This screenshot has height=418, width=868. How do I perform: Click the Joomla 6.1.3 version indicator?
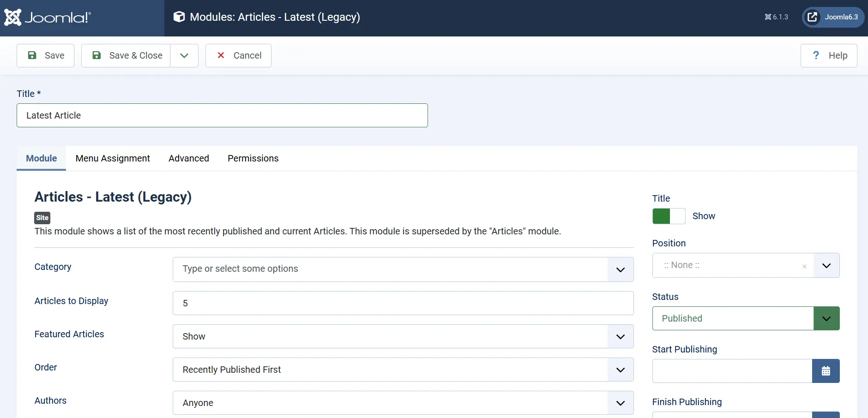(777, 17)
